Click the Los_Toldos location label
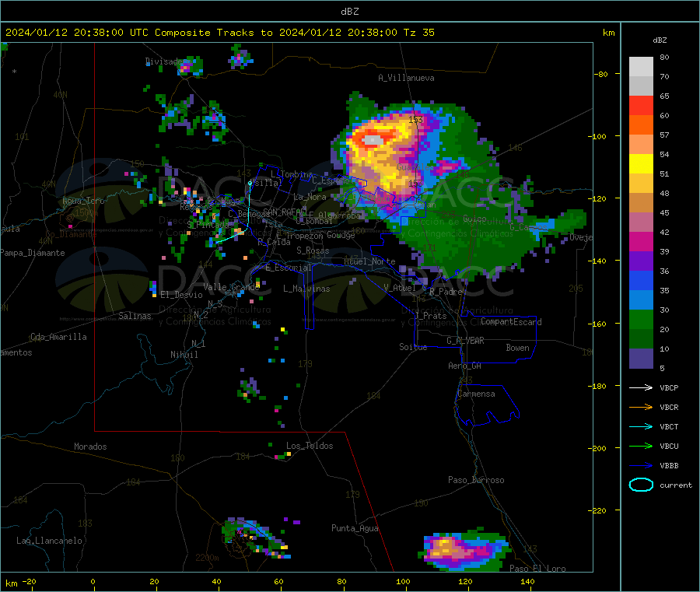 pos(310,446)
